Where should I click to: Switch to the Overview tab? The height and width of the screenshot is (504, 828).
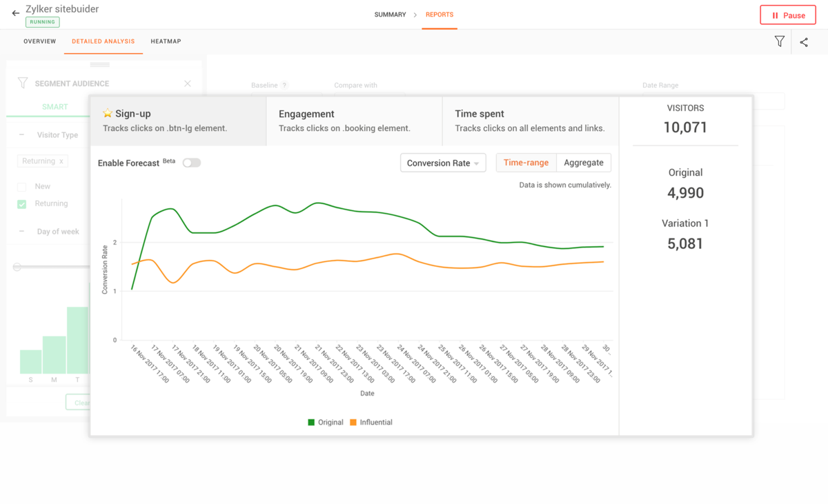coord(40,41)
